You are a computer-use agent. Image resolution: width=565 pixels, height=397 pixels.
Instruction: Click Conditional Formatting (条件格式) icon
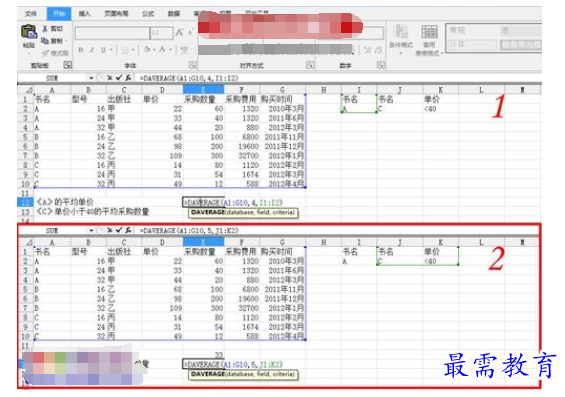(401, 32)
